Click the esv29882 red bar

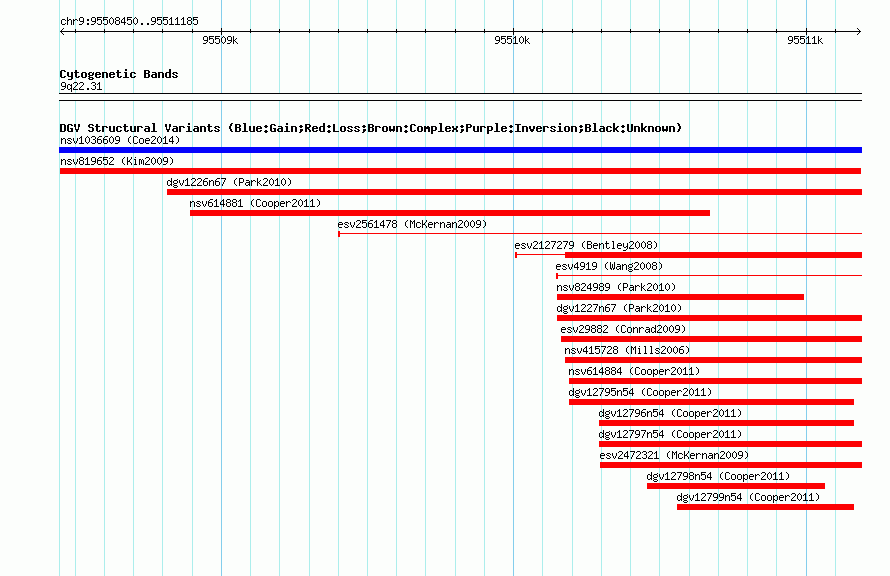[x=711, y=339]
